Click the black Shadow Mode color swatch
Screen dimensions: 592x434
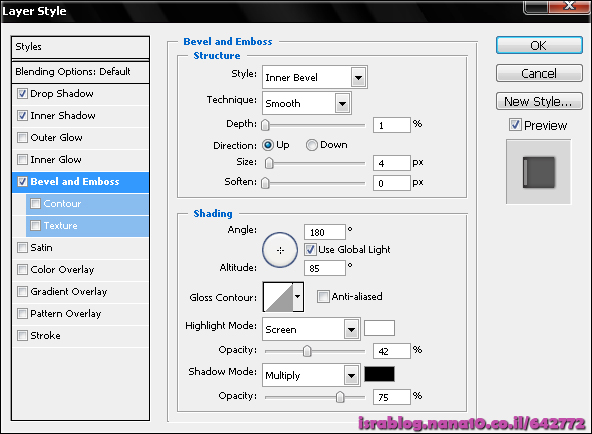(x=379, y=374)
